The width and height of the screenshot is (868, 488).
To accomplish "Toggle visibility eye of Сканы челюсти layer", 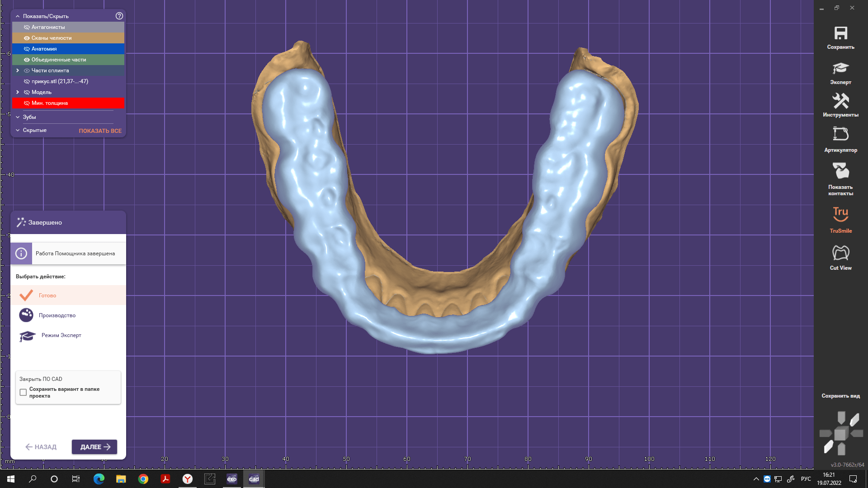I will click(27, 38).
